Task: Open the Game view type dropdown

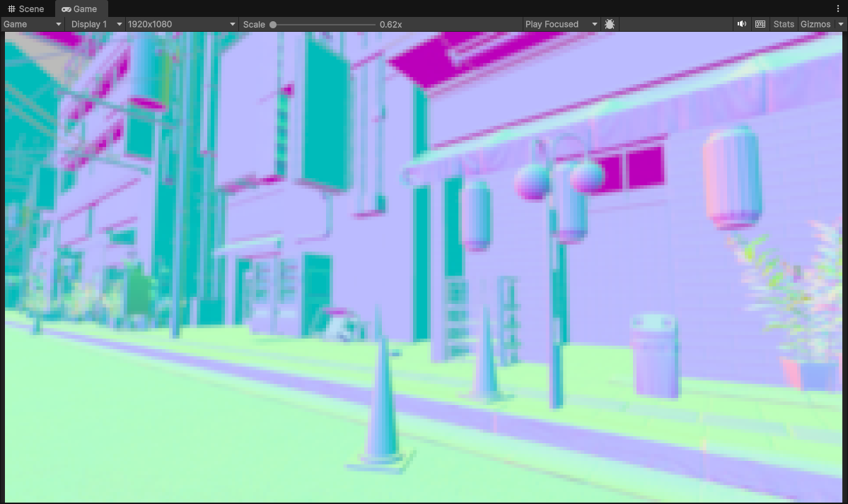Action: coord(33,24)
